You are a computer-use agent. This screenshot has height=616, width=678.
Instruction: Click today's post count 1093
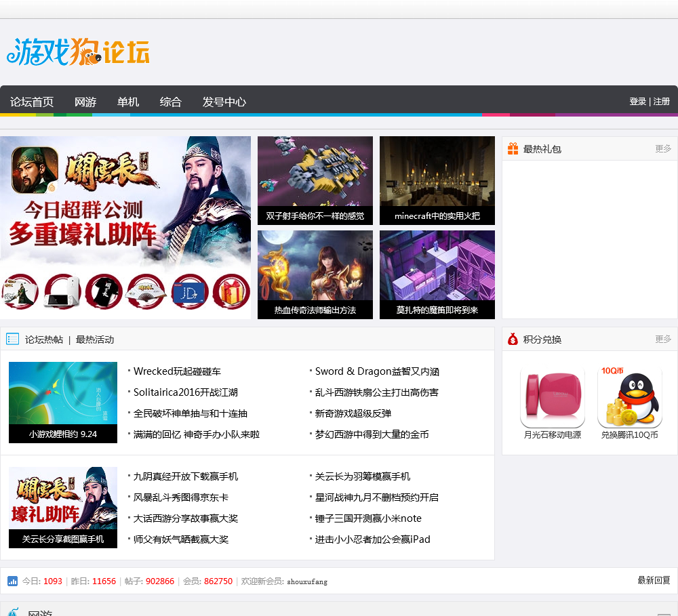[x=53, y=581]
